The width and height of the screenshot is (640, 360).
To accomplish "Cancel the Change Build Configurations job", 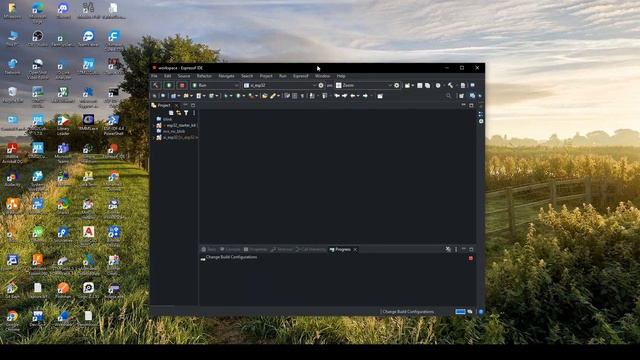I will (x=471, y=258).
